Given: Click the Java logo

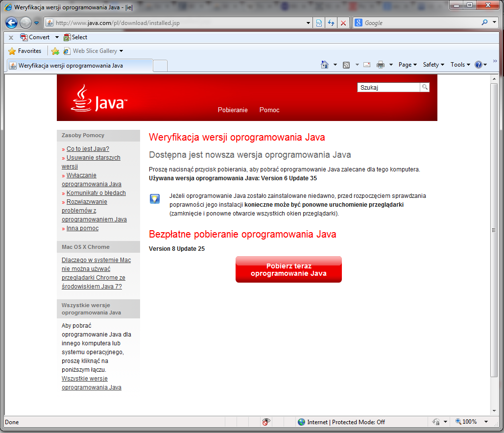Looking at the screenshot, I should 99,98.
